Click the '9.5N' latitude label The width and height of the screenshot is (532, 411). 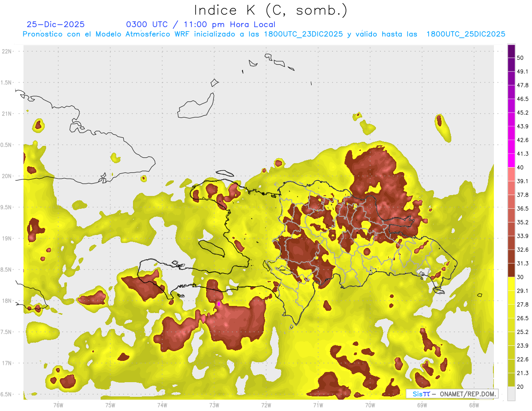point(7,207)
